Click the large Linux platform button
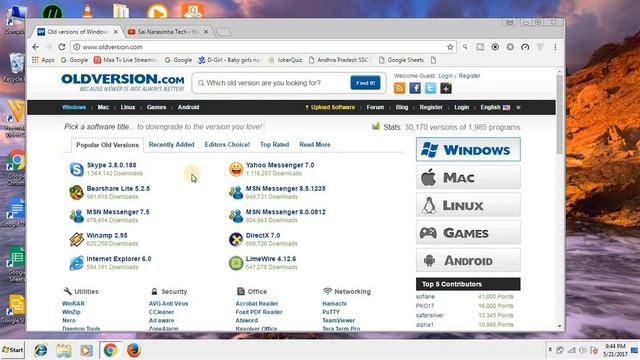This screenshot has height=360, width=640. pyautogui.click(x=468, y=205)
